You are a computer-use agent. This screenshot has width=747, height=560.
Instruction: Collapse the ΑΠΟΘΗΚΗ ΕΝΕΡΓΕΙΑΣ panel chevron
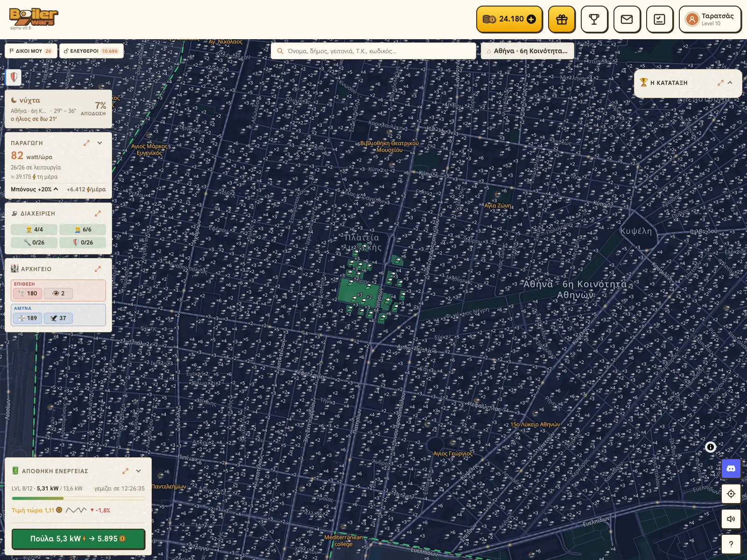click(x=138, y=471)
